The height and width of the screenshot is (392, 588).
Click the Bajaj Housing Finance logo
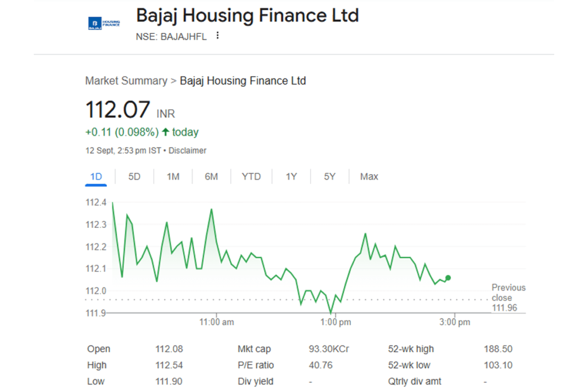tap(104, 24)
